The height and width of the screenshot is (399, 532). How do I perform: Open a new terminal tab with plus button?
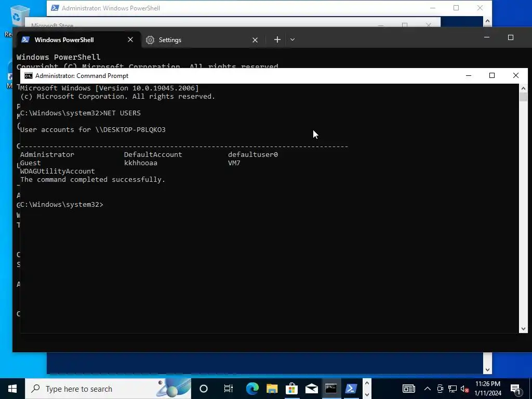point(277,39)
